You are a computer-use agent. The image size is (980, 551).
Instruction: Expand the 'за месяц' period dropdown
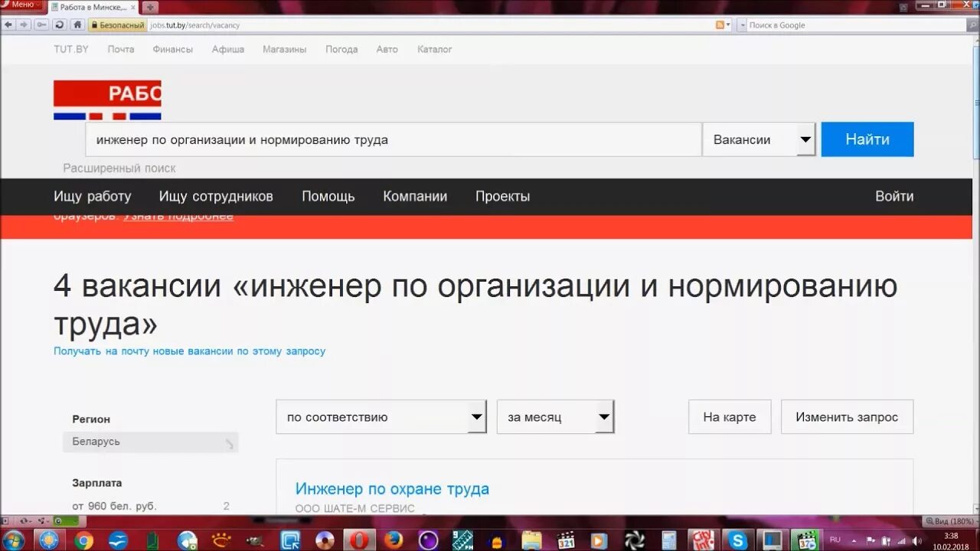[556, 417]
